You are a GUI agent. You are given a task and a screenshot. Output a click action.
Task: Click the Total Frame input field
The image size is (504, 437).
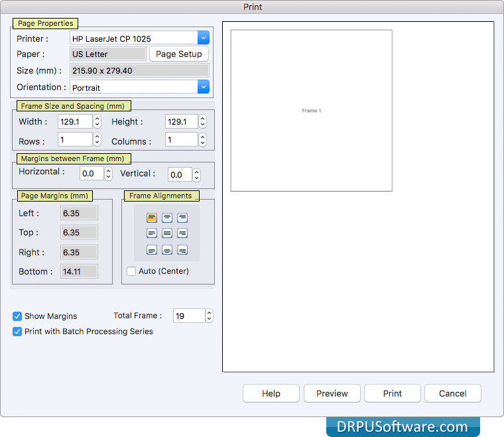point(189,316)
